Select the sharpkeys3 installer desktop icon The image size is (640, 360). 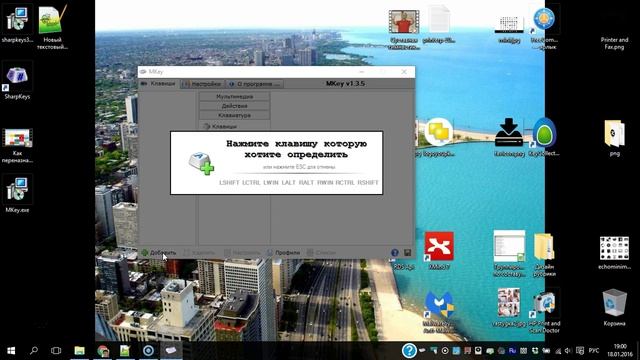pyautogui.click(x=17, y=24)
